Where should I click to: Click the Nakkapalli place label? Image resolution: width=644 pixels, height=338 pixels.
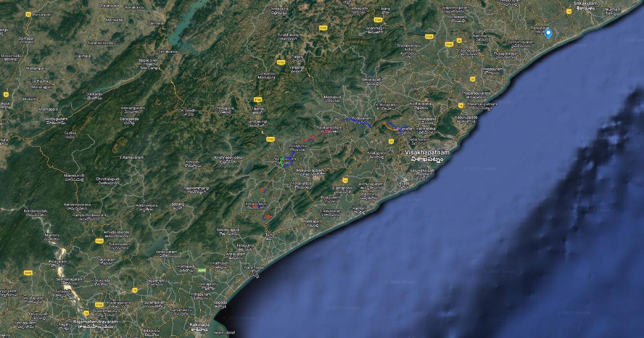point(313,222)
